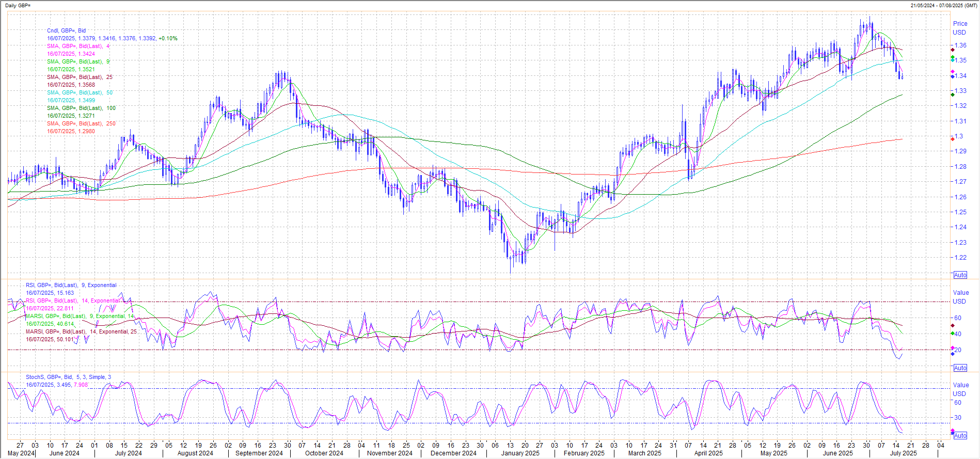Click the 1.22 price level on axis
Viewport: 980px width, 459px height.
[x=960, y=258]
